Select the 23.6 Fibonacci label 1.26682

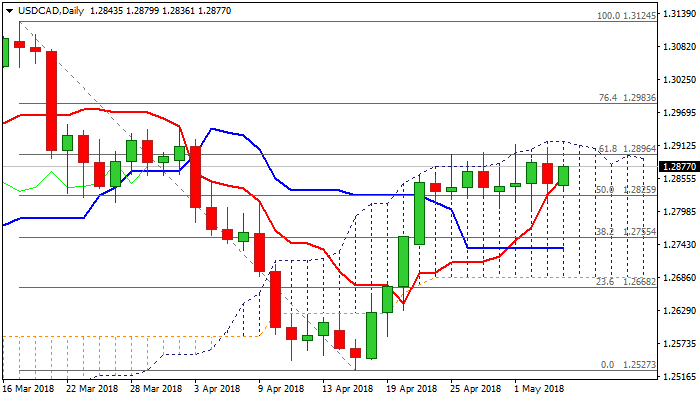coord(627,282)
